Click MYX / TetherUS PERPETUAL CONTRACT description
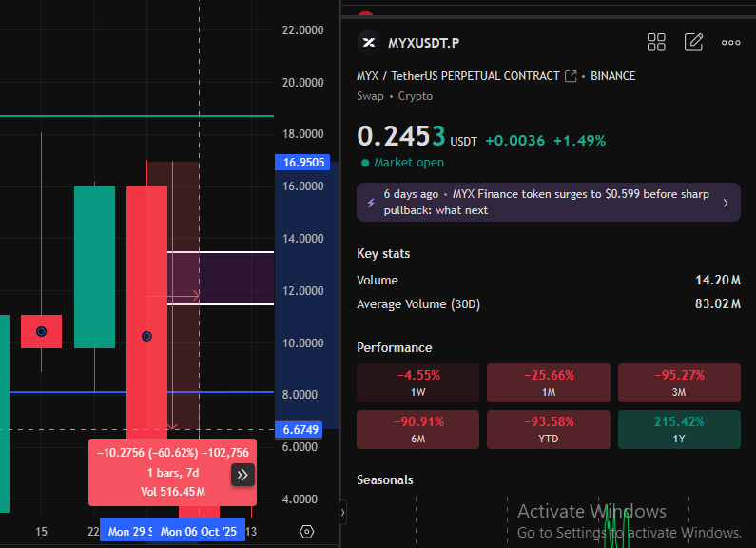 tap(458, 76)
